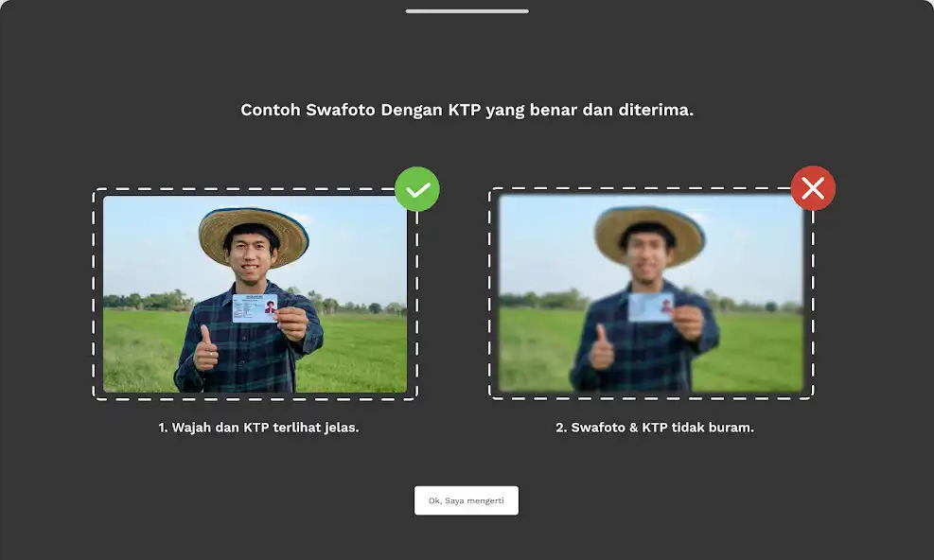The height and width of the screenshot is (560, 934).
Task: Click the blurred thumbs-up hand in the right photo
Action: pyautogui.click(x=602, y=349)
